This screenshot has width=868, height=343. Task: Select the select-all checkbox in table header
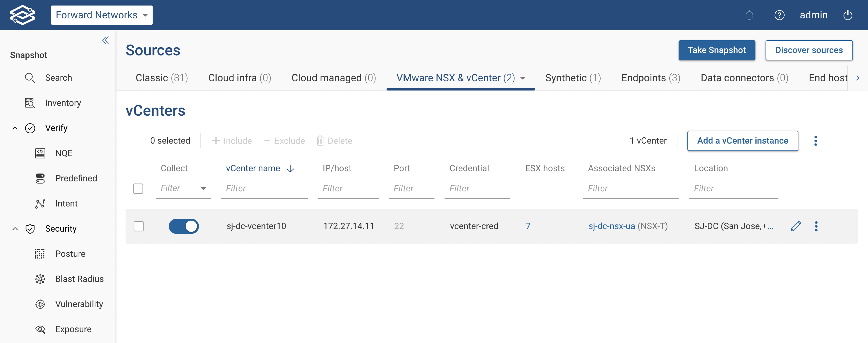pyautogui.click(x=138, y=188)
